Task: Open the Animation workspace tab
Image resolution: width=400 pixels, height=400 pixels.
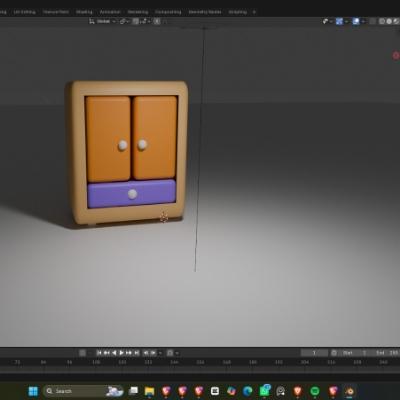Action: click(x=110, y=12)
